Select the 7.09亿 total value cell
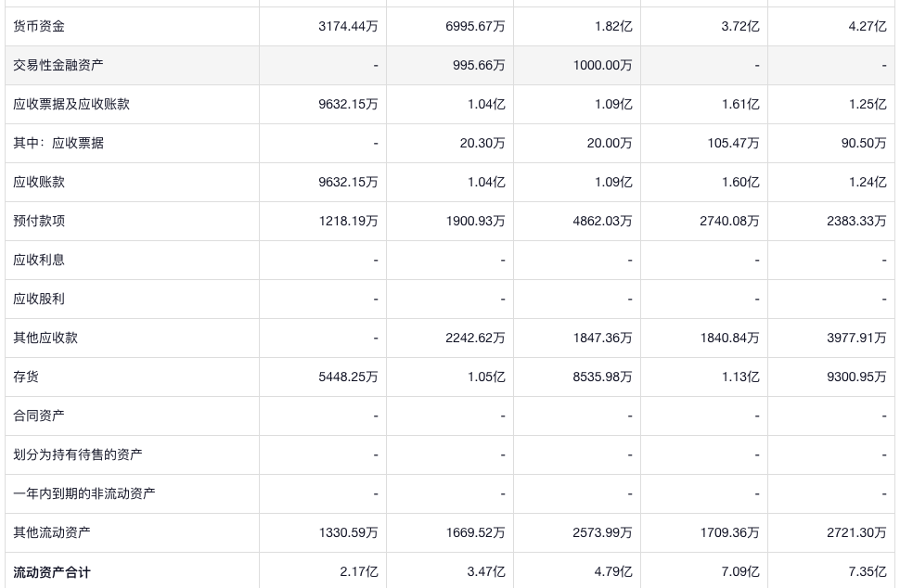This screenshot has width=900, height=588. [x=740, y=572]
